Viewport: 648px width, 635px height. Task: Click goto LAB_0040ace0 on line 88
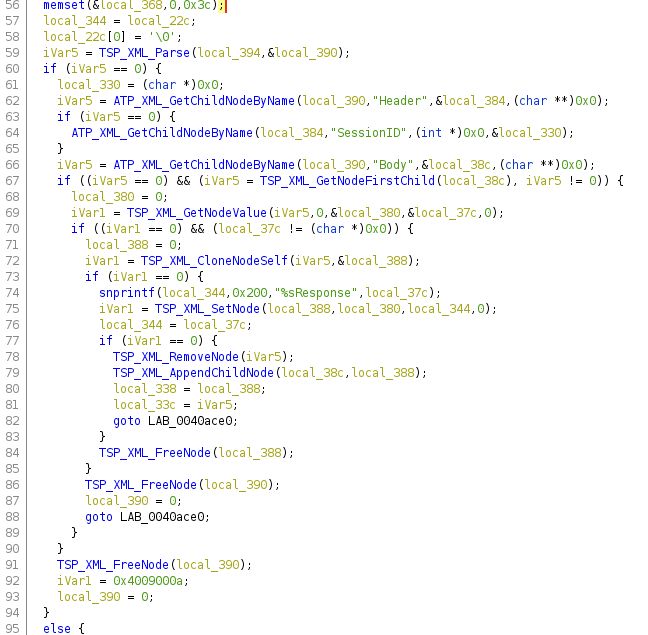(x=147, y=516)
